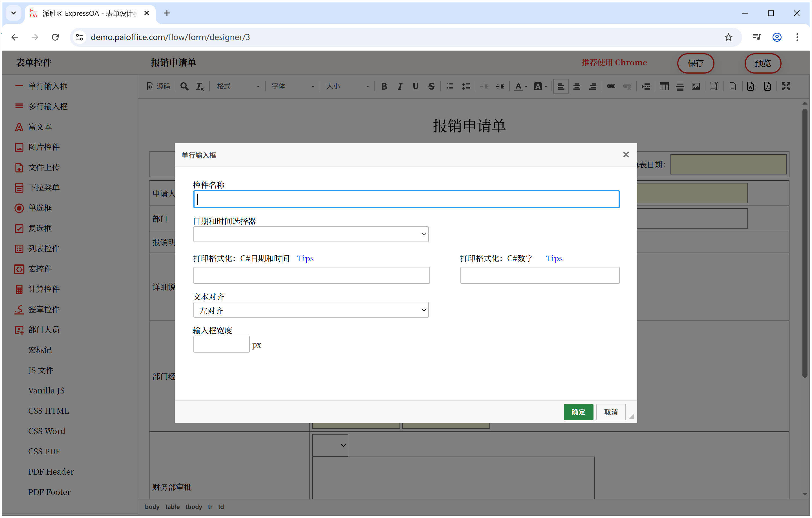Click the insert link toolbar icon
The image size is (812, 518).
click(611, 87)
